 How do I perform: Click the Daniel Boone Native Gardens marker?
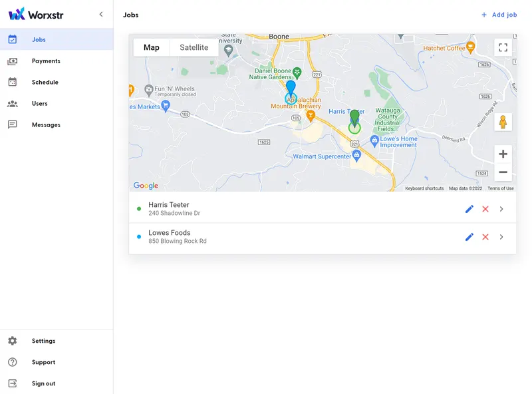click(297, 73)
